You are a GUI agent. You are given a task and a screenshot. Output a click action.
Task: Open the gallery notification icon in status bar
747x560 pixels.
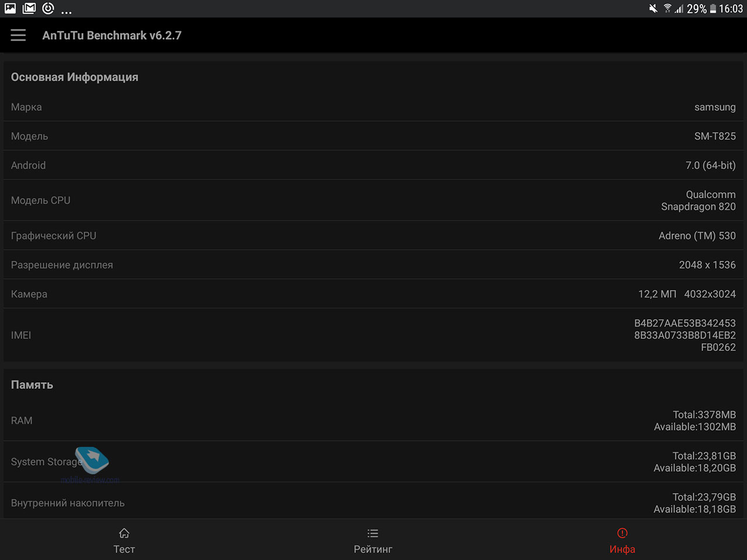[x=11, y=8]
